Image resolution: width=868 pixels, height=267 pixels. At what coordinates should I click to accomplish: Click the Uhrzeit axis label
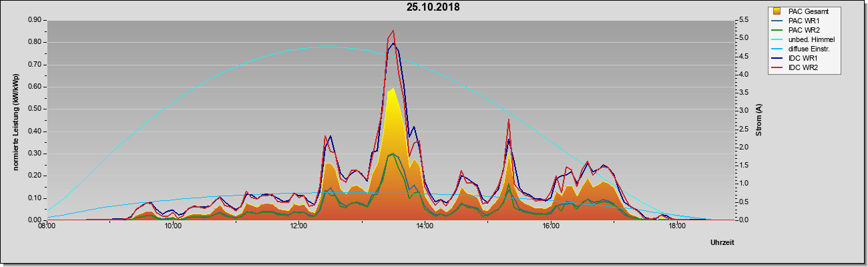click(x=722, y=243)
